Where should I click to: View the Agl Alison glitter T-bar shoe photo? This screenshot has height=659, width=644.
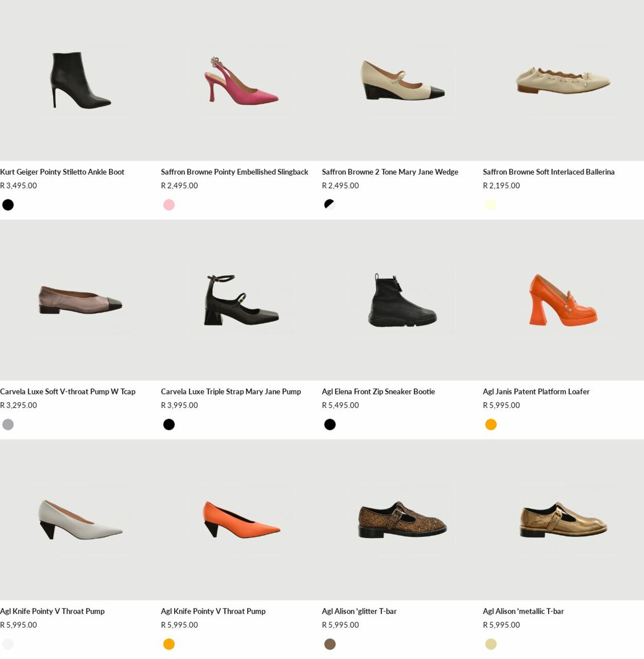tap(402, 520)
